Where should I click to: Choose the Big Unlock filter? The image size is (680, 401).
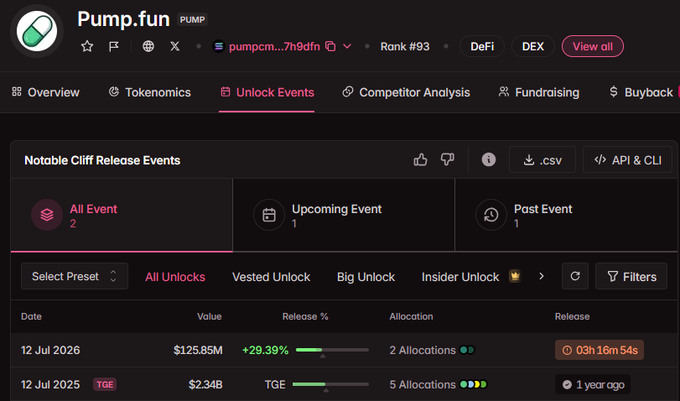(x=366, y=277)
